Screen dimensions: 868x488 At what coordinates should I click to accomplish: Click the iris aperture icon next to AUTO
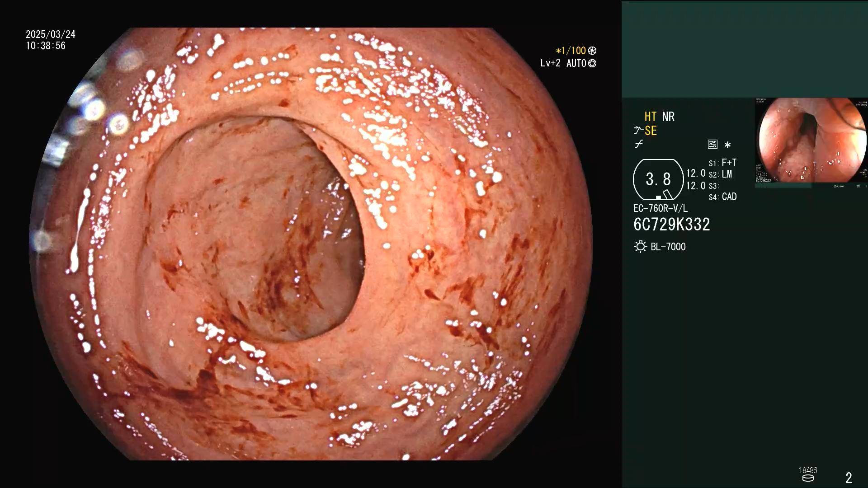click(592, 64)
